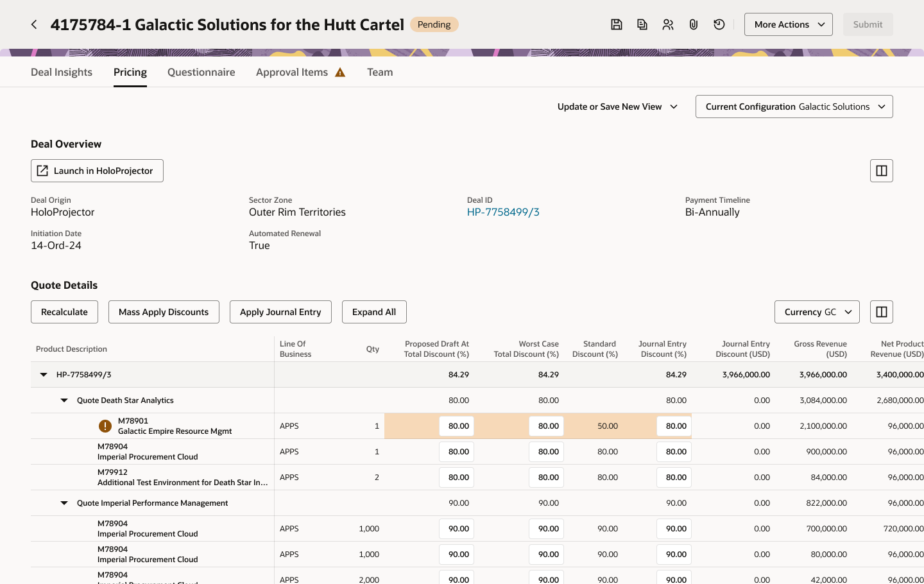Click the Launch in HoloProjector button
The width and height of the screenshot is (924, 584).
pos(97,171)
